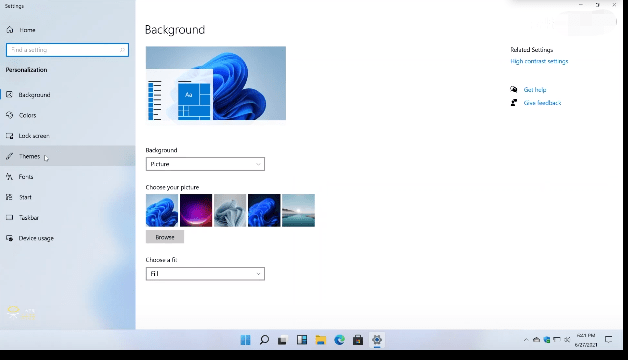The height and width of the screenshot is (360, 628).
Task: Click the Fonts icon
Action: point(10,177)
